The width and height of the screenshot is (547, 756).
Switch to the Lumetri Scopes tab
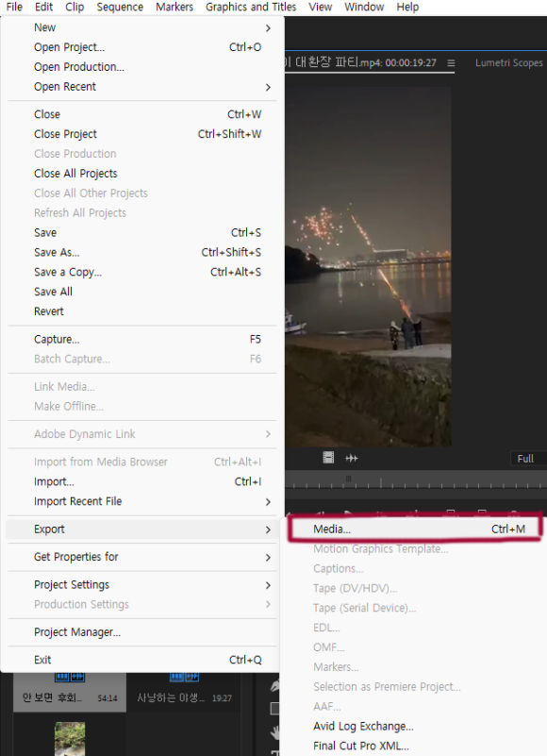(509, 62)
